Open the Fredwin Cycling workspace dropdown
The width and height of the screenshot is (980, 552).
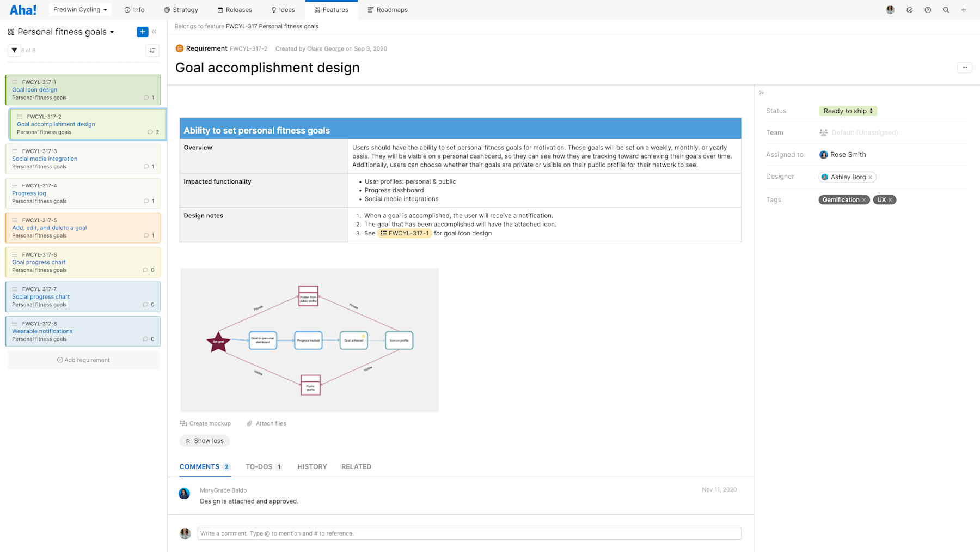[x=79, y=9]
